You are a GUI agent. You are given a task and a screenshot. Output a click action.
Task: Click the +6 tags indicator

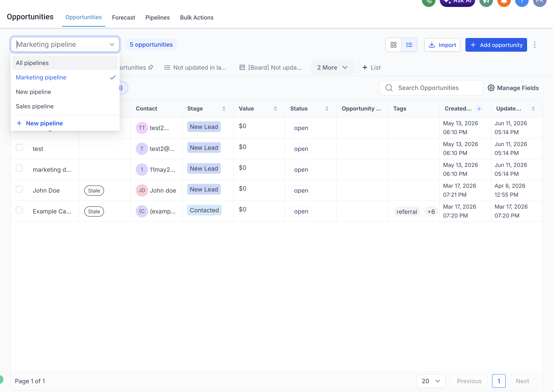coord(431,212)
